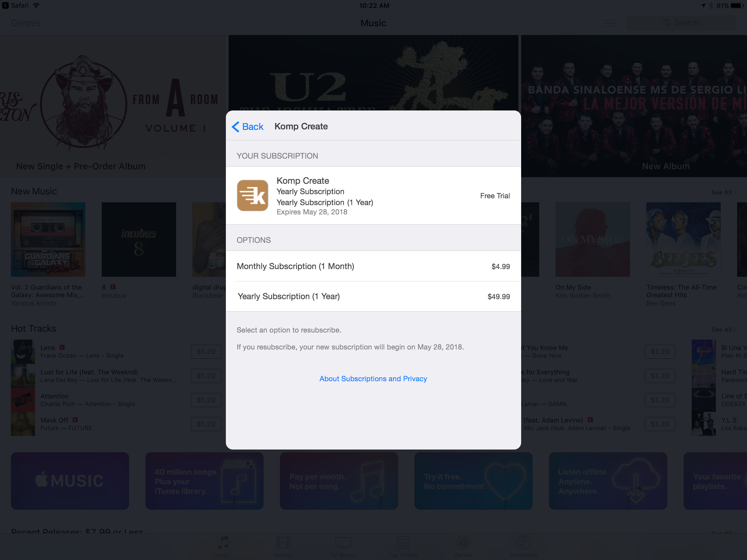Open the Genres menu
The height and width of the screenshot is (560, 747).
tap(26, 23)
